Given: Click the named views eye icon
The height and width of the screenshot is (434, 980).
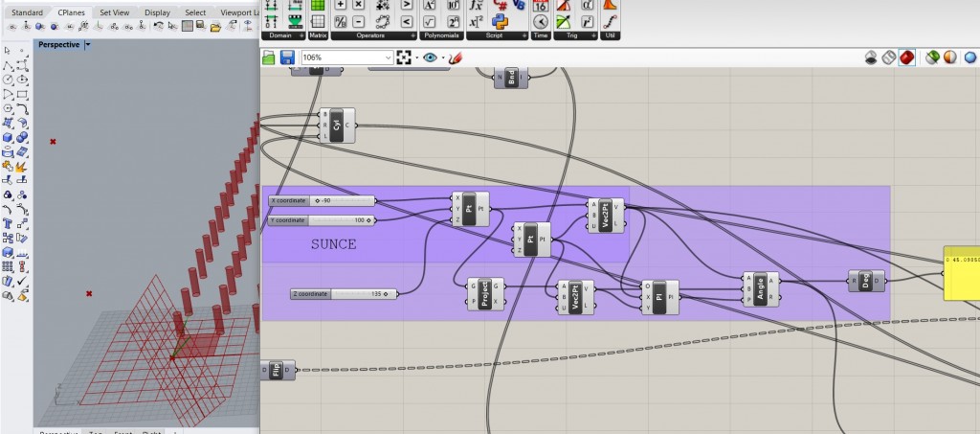Looking at the screenshot, I should tap(430, 57).
